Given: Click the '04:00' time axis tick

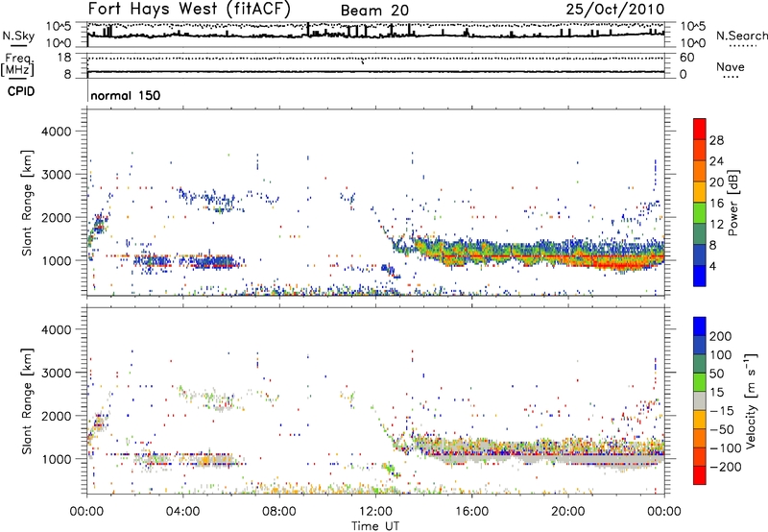Looking at the screenshot, I should click(182, 512).
